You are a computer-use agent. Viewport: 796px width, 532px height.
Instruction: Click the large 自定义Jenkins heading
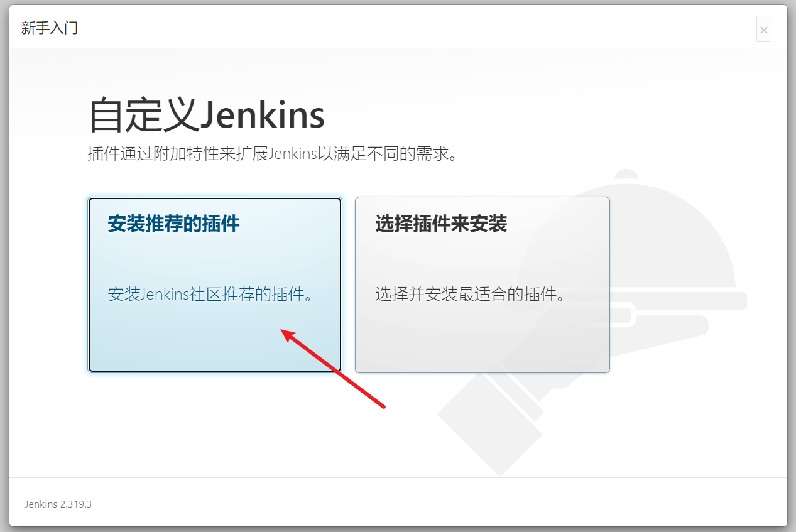click(x=207, y=116)
